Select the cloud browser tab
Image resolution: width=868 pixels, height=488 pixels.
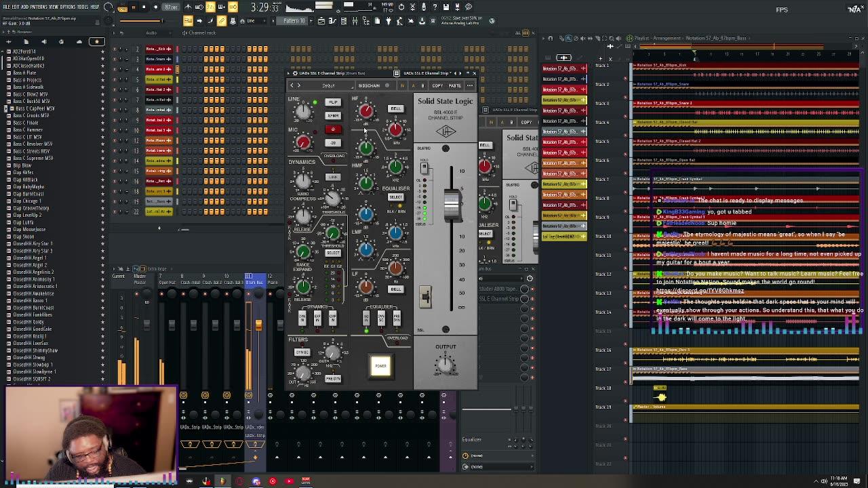(x=79, y=42)
